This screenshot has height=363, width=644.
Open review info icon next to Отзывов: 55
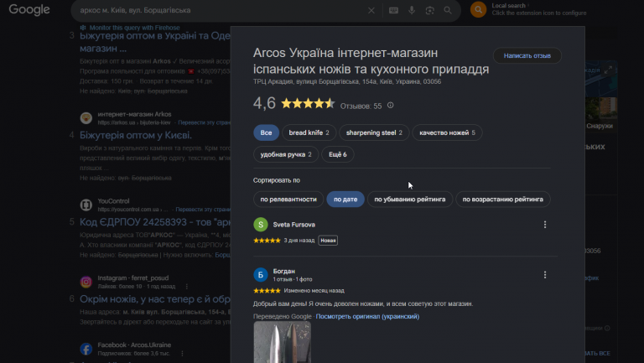390,106
